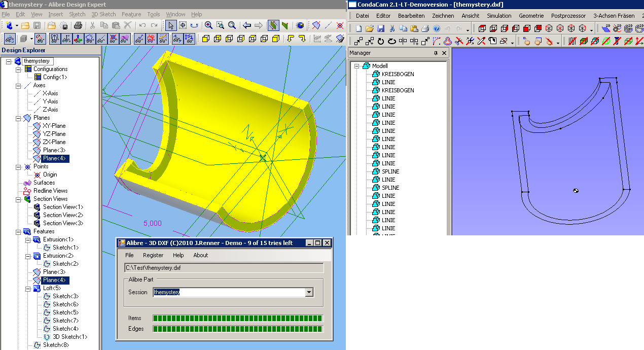Screen dimensions: 644x350
Task: Click the New document icon in CondaCam
Action: 359,28
